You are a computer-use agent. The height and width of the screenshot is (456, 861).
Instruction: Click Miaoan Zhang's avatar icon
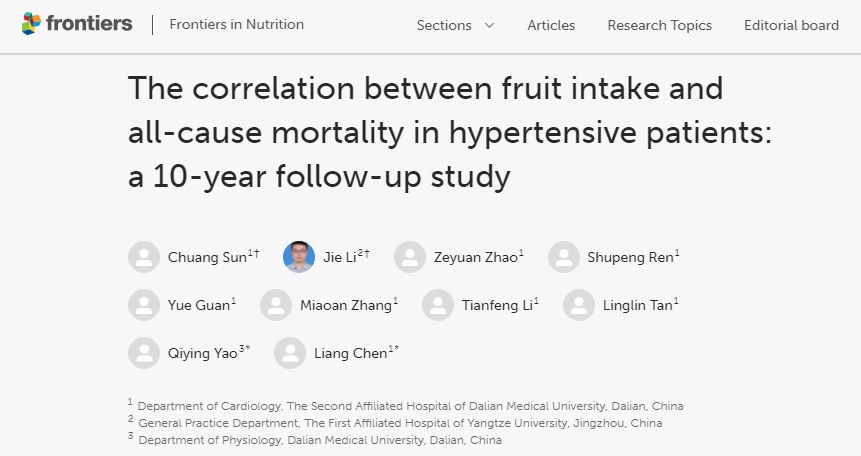276,305
